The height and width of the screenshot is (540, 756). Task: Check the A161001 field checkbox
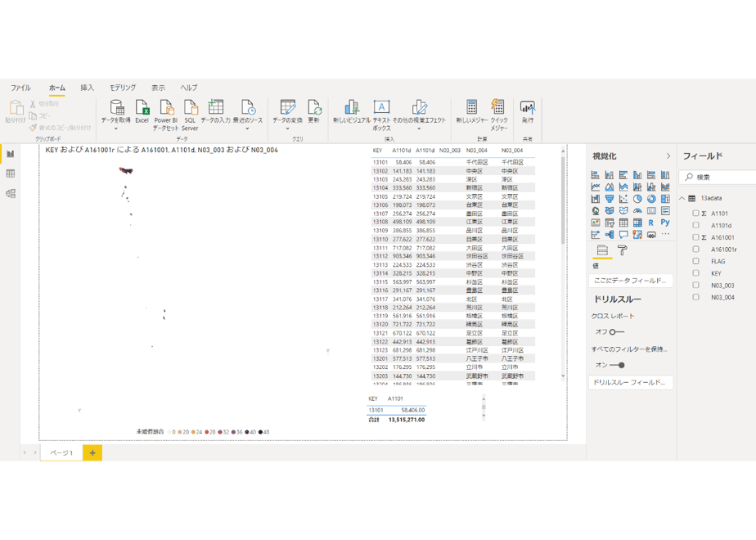[695, 237]
